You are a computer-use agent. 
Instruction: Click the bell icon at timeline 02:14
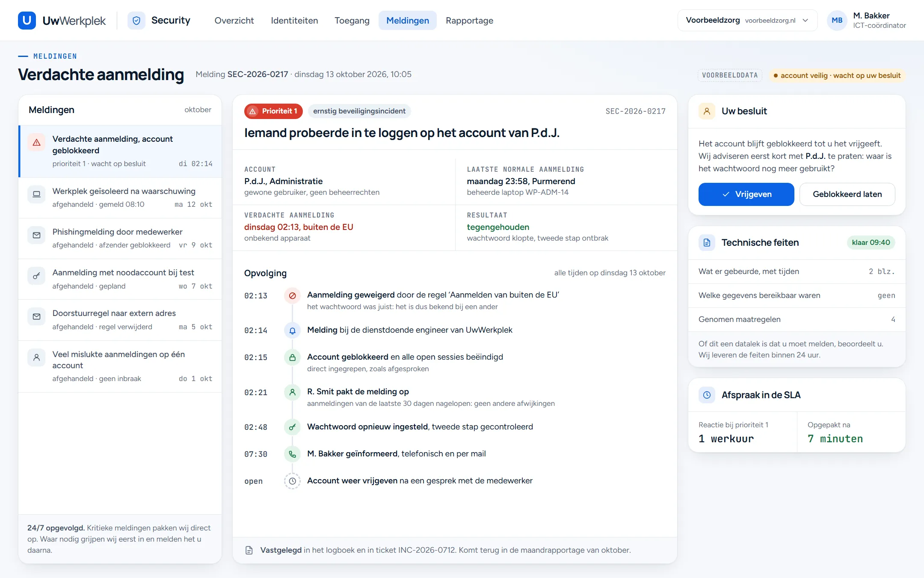[x=293, y=331]
